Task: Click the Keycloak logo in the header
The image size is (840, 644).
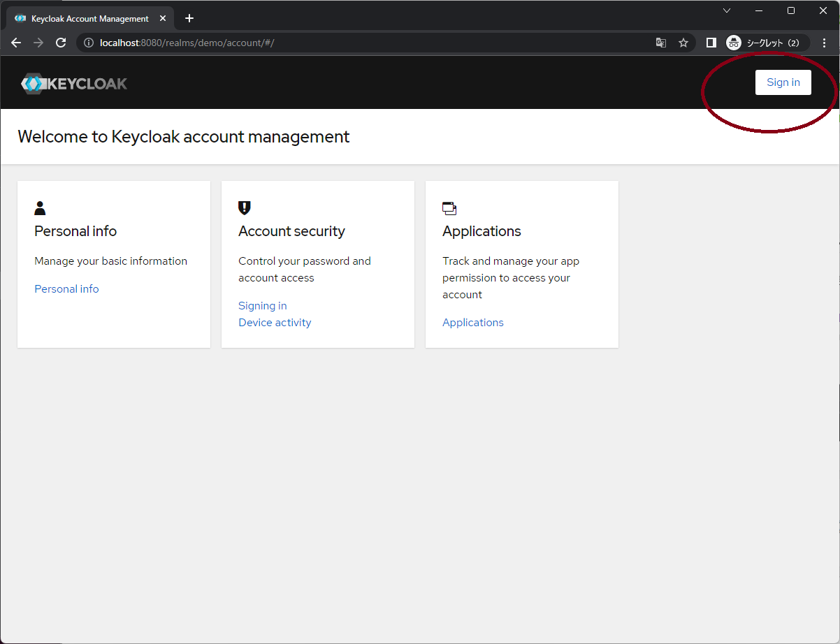Action: pyautogui.click(x=73, y=82)
